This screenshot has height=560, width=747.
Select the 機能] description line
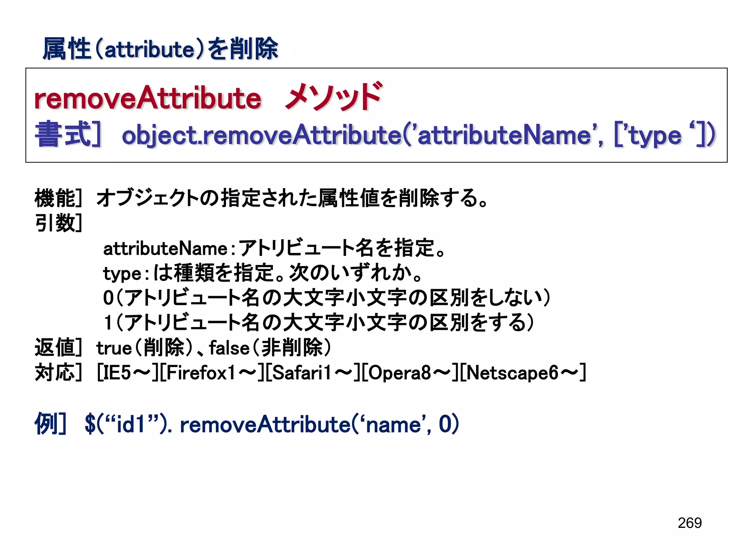point(261,198)
